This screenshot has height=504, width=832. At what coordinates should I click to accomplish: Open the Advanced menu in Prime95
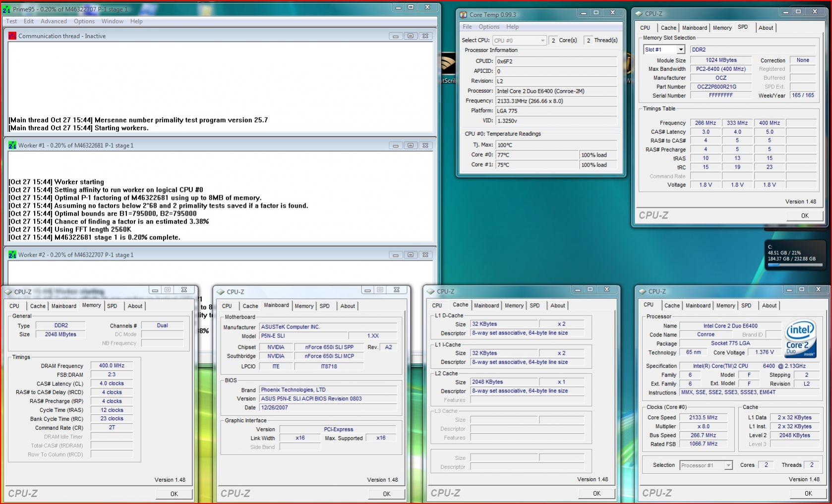pyautogui.click(x=54, y=21)
